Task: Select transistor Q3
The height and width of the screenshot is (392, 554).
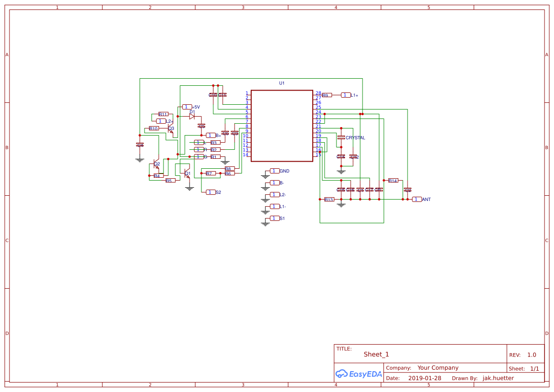Action: (171, 129)
